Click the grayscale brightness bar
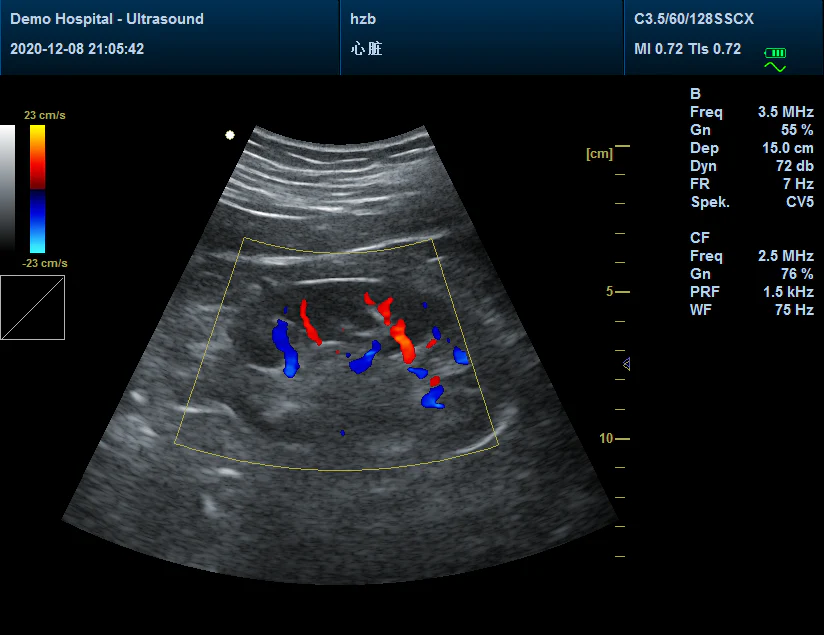 7,187
